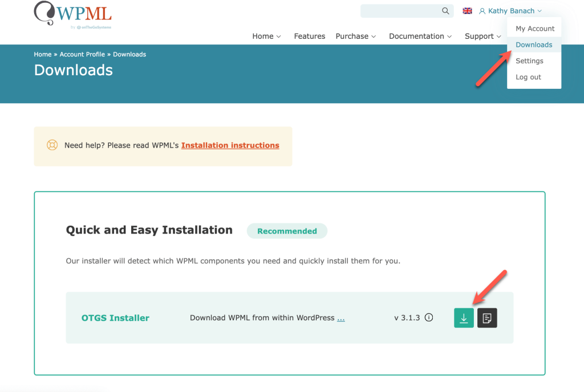Click the UK flag language icon

467,11
